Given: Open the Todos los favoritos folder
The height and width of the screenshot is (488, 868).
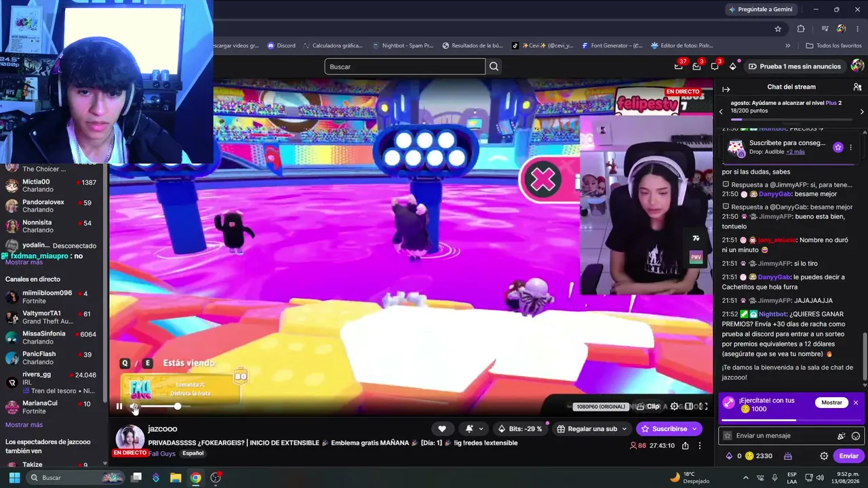Looking at the screenshot, I should [x=833, y=46].
